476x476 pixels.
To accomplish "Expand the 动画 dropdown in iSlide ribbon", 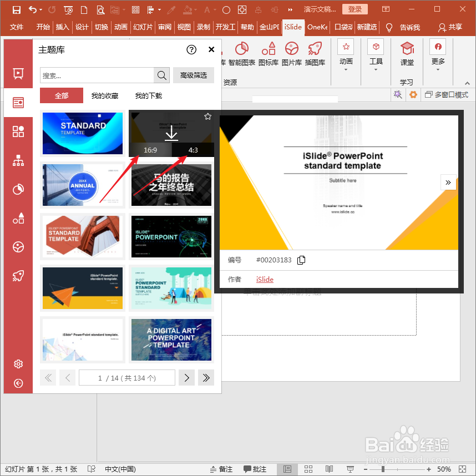I will 346,70.
